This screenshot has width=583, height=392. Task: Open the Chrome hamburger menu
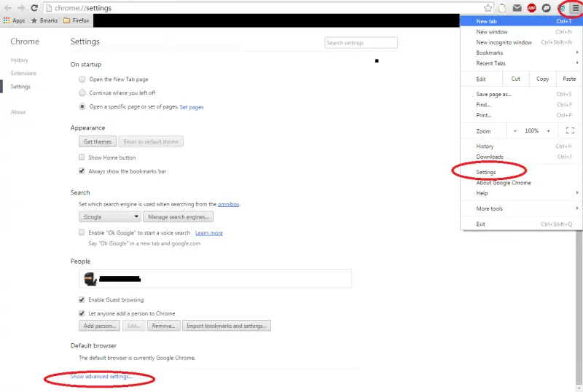576,8
